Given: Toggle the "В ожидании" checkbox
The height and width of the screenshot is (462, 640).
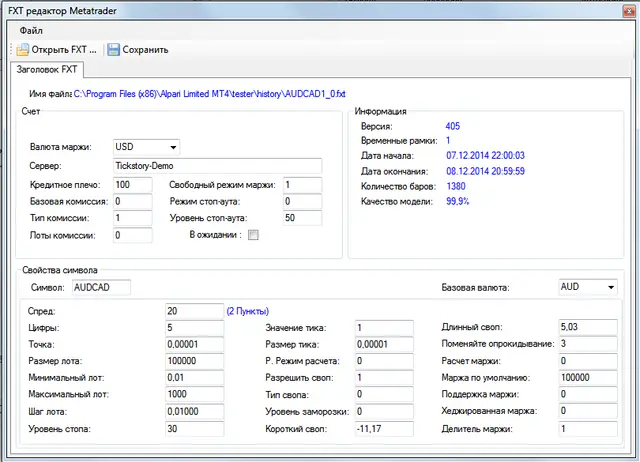Looking at the screenshot, I should 253,235.
